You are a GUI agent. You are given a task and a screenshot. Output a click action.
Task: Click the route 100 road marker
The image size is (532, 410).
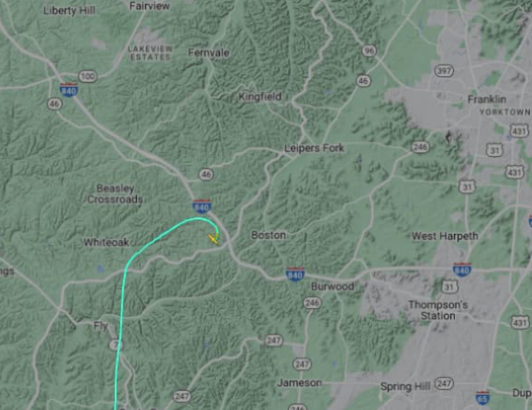click(88, 76)
